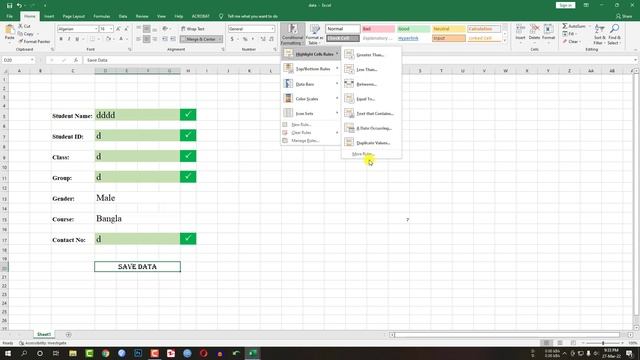This screenshot has height=360, width=640.
Task: Click the SAVE DATA cell button
Action: 138,267
